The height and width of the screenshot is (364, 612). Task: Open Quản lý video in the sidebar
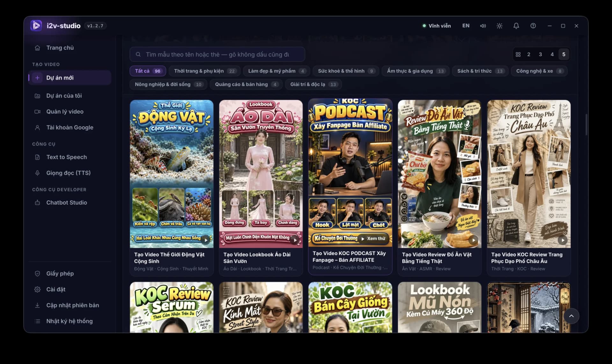tap(69, 111)
